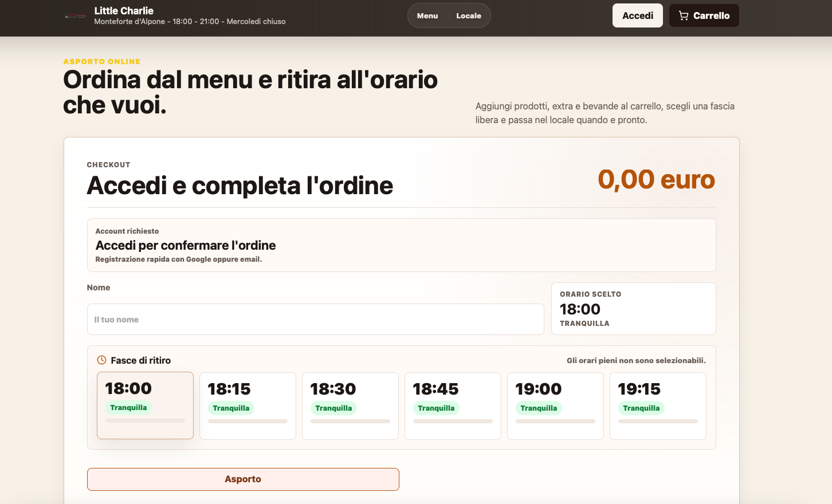This screenshot has height=504, width=832.
Task: Click the CHECKOUT label
Action: click(108, 165)
